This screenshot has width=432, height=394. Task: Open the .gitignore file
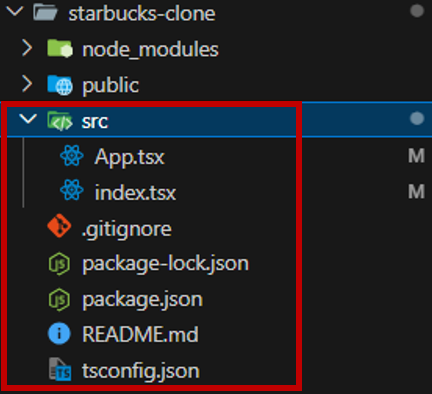pos(127,230)
